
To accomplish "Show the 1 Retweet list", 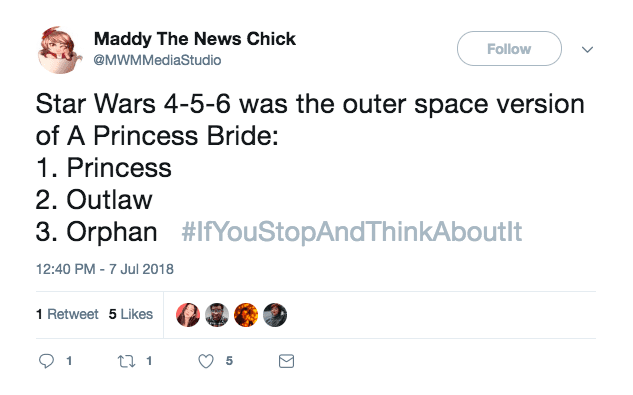I will pos(67,314).
